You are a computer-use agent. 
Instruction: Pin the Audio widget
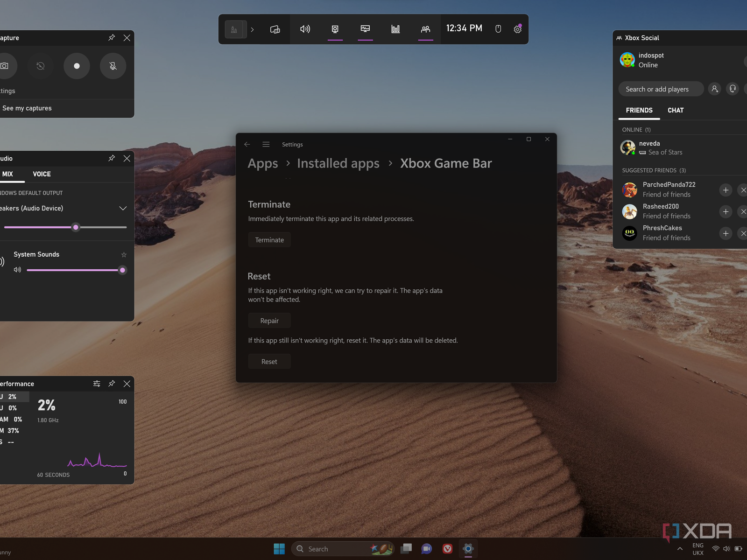click(x=112, y=159)
